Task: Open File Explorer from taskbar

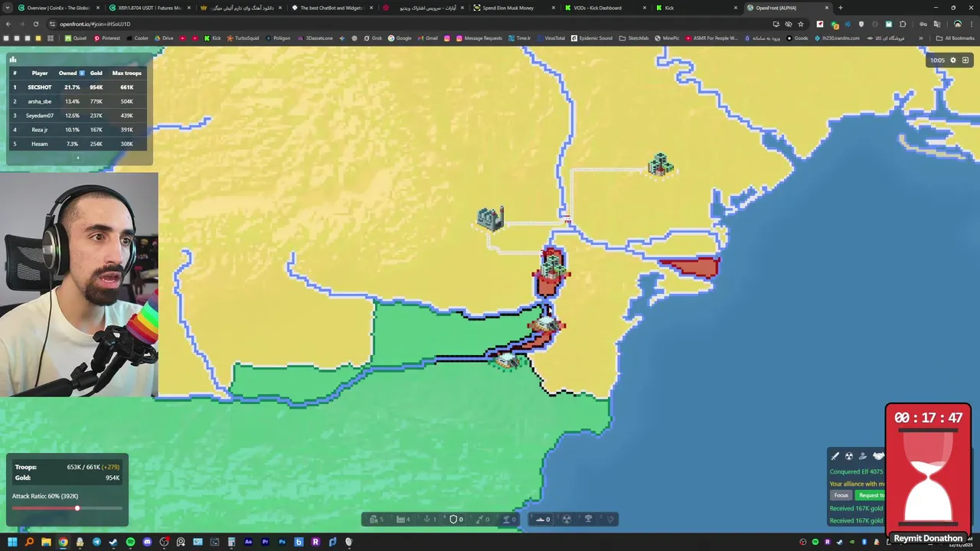Action: 46,542
